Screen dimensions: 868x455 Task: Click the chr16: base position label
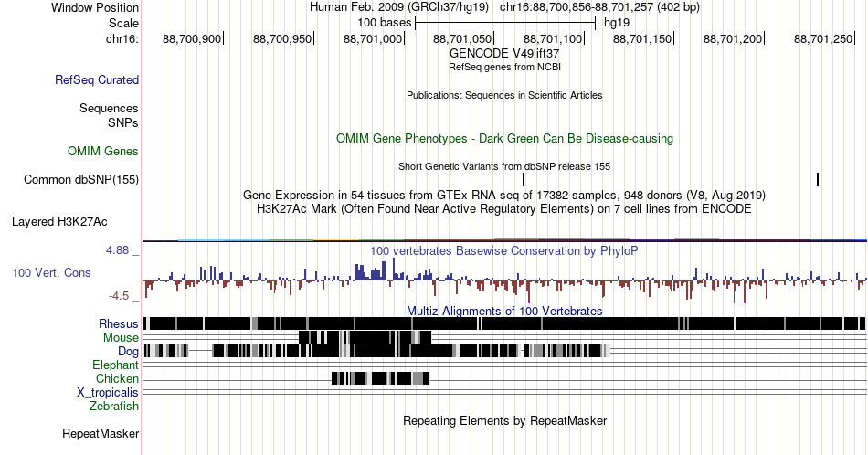(122, 38)
